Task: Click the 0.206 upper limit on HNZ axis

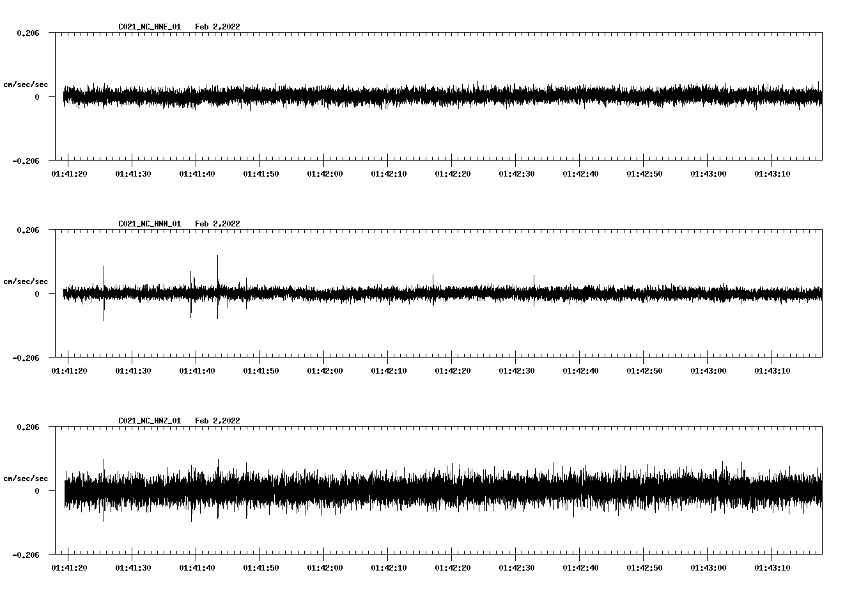Action: pyautogui.click(x=27, y=427)
